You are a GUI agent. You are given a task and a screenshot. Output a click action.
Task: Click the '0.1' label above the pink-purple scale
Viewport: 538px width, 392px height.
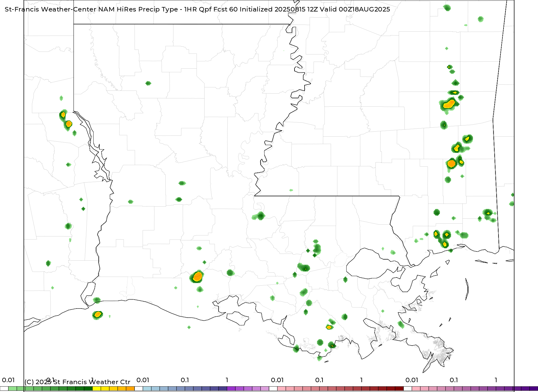(x=454, y=380)
